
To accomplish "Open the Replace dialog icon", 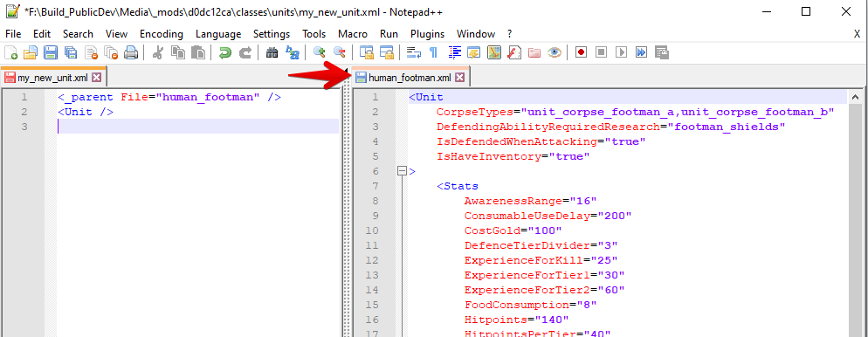I will [292, 52].
